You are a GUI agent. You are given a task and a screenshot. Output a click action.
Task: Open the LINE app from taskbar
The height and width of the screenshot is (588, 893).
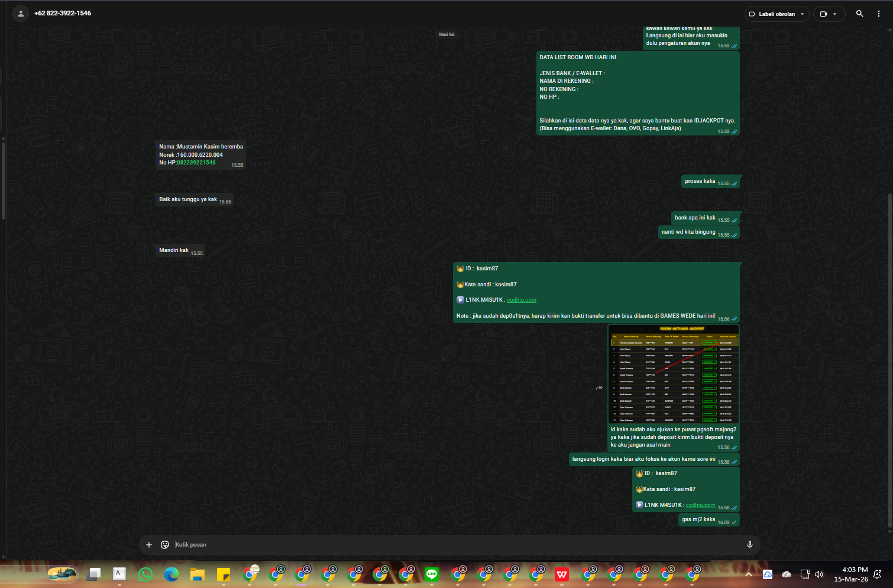point(432,574)
